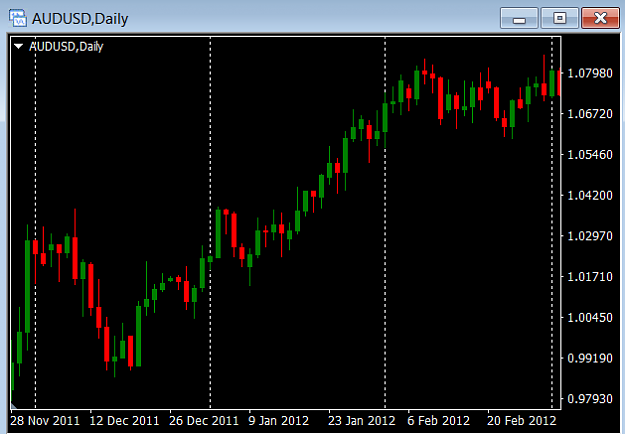625x434 pixels.
Task: Click the AUDUSD,Daily label inside the chart
Action: (x=66, y=47)
